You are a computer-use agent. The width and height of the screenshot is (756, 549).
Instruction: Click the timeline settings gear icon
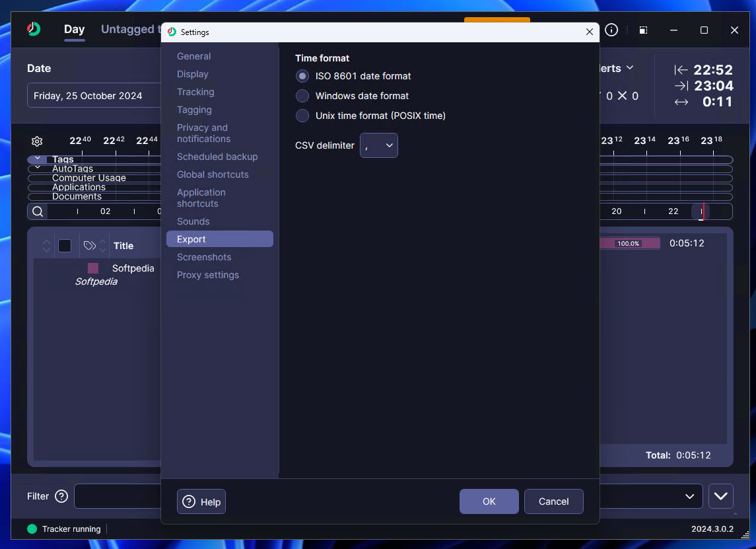37,141
